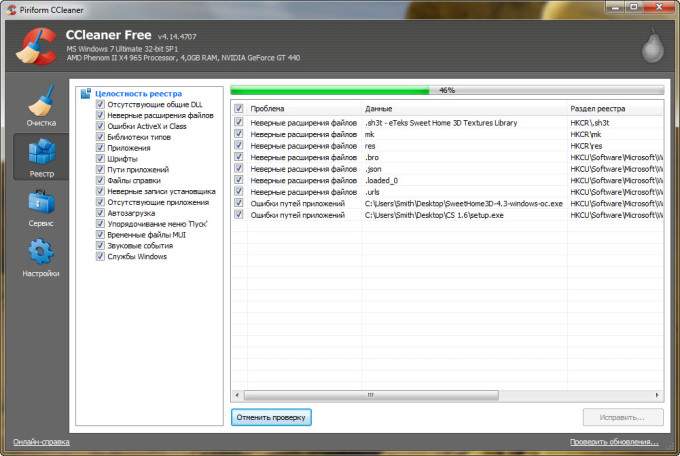This screenshot has width=680, height=456.
Task: Click the title bar CCleaner icon
Action: 11,10
